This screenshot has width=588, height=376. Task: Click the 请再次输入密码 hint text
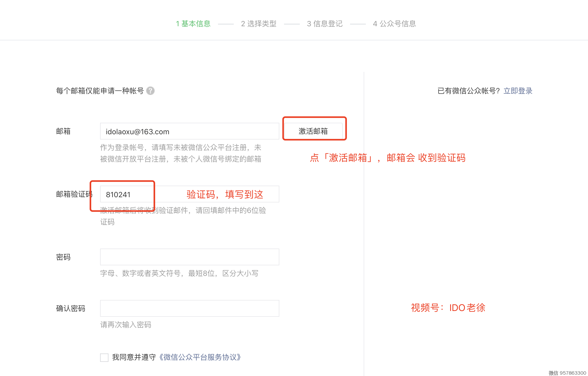coord(126,325)
